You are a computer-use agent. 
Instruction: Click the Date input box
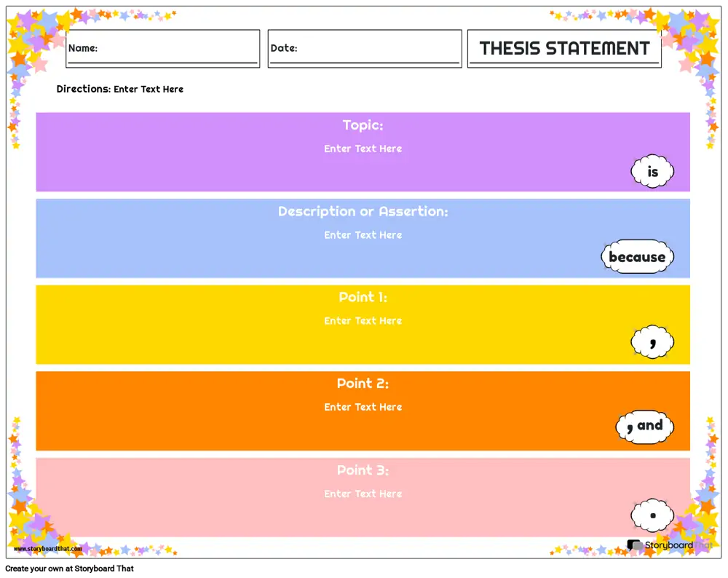364,48
